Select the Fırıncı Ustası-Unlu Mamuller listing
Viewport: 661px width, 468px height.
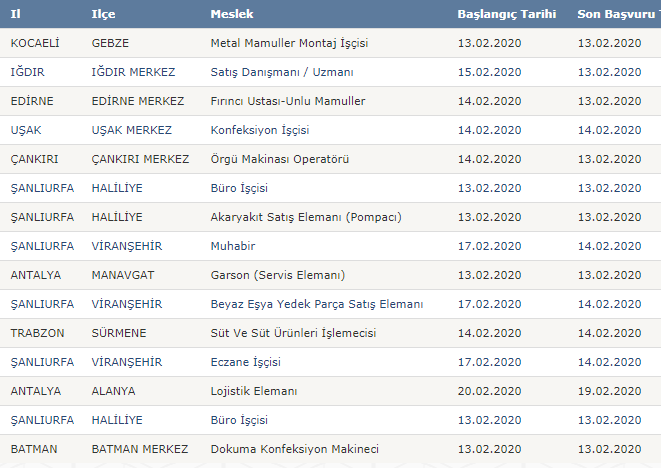[x=288, y=101]
